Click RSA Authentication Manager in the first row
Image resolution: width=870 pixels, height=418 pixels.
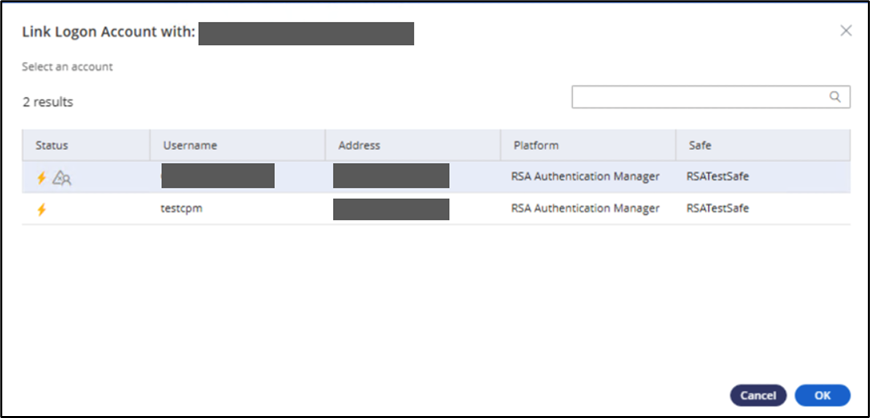[585, 178]
